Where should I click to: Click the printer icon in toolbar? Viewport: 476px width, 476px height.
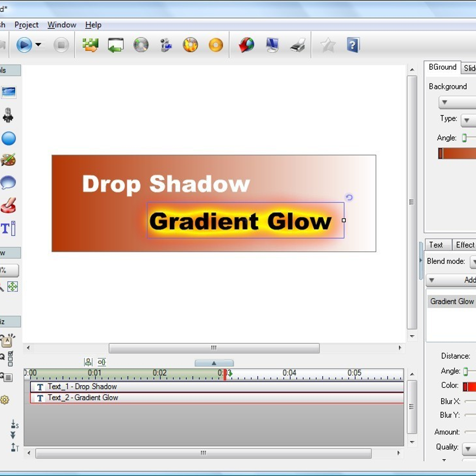297,45
